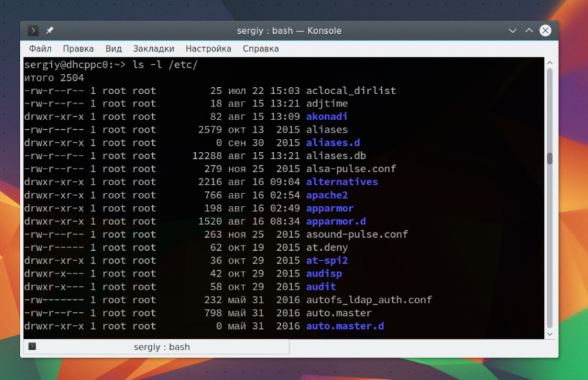Viewport: 588px width, 380px height.
Task: Click the 09:04 time of alternatives
Action: tap(285, 182)
